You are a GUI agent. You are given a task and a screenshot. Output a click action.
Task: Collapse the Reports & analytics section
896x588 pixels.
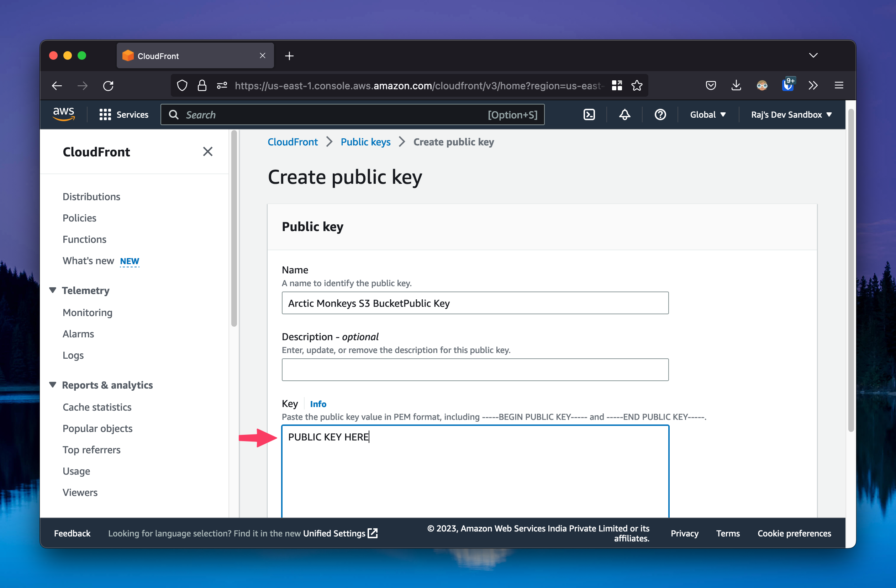point(53,385)
